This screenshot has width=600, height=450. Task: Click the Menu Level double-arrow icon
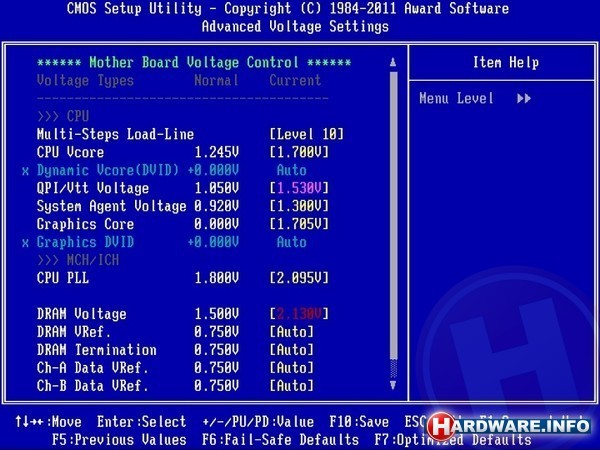[524, 98]
